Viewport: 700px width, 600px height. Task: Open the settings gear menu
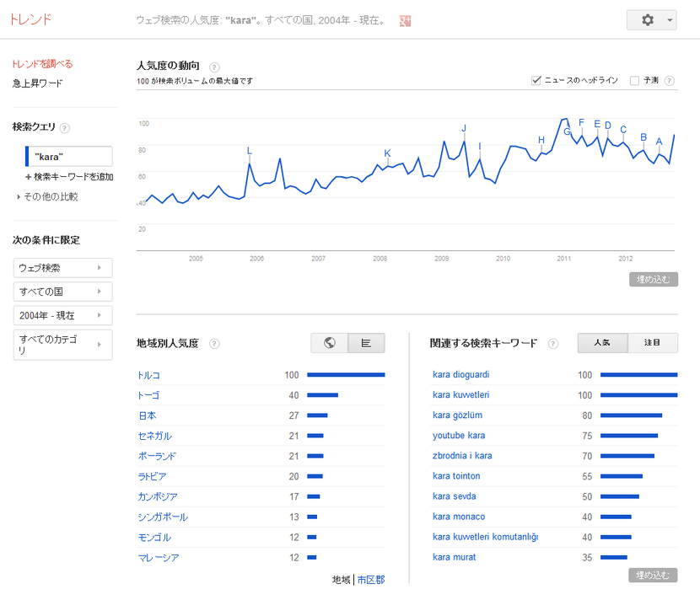click(x=648, y=20)
